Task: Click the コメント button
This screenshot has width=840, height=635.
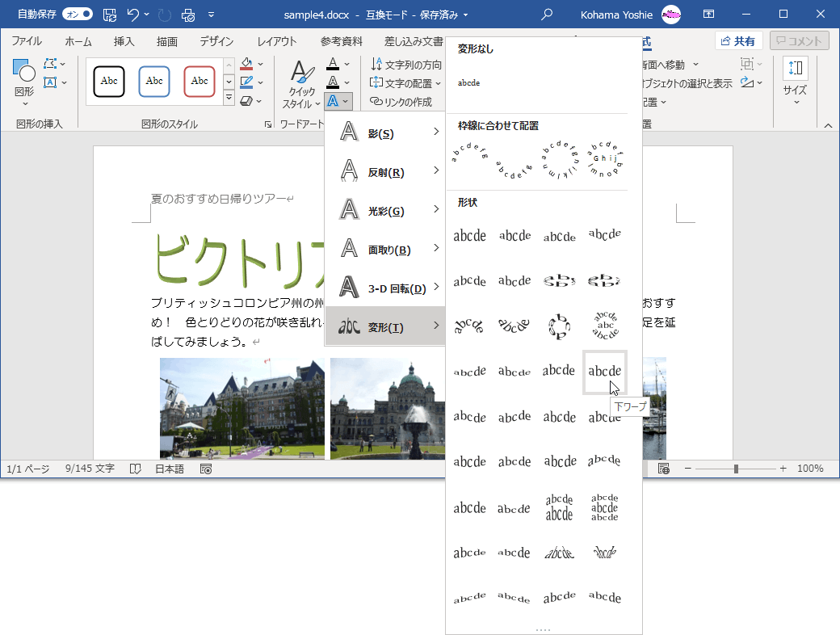Action: [800, 41]
